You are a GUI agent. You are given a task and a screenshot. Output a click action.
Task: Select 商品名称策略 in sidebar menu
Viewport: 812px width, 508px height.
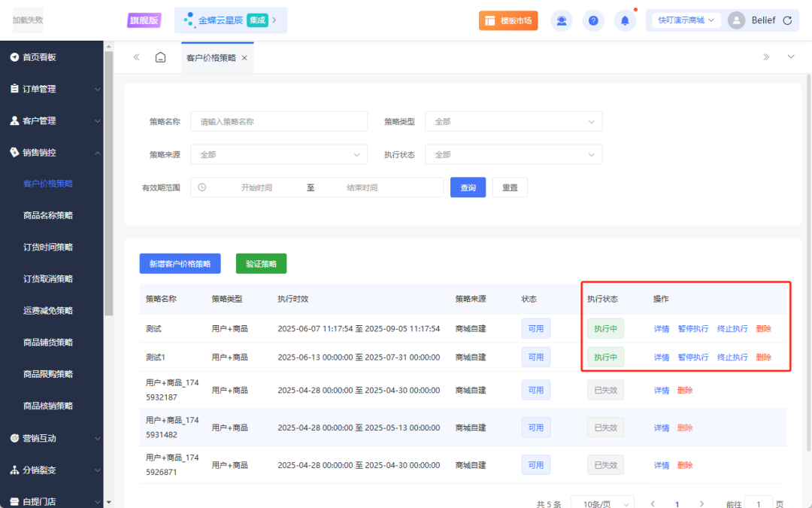48,215
